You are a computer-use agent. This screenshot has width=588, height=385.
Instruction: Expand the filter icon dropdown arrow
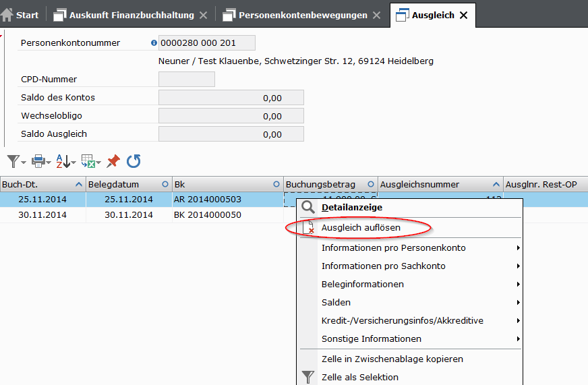coord(24,162)
